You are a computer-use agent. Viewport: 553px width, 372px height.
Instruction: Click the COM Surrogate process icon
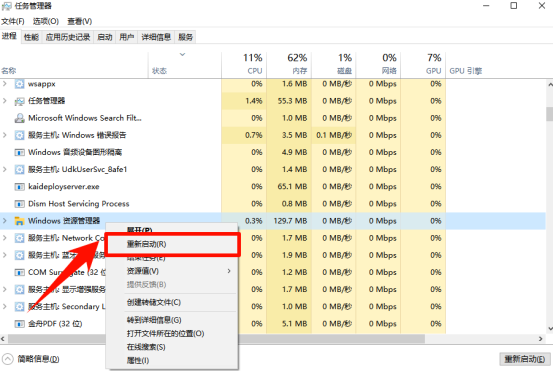[19, 273]
